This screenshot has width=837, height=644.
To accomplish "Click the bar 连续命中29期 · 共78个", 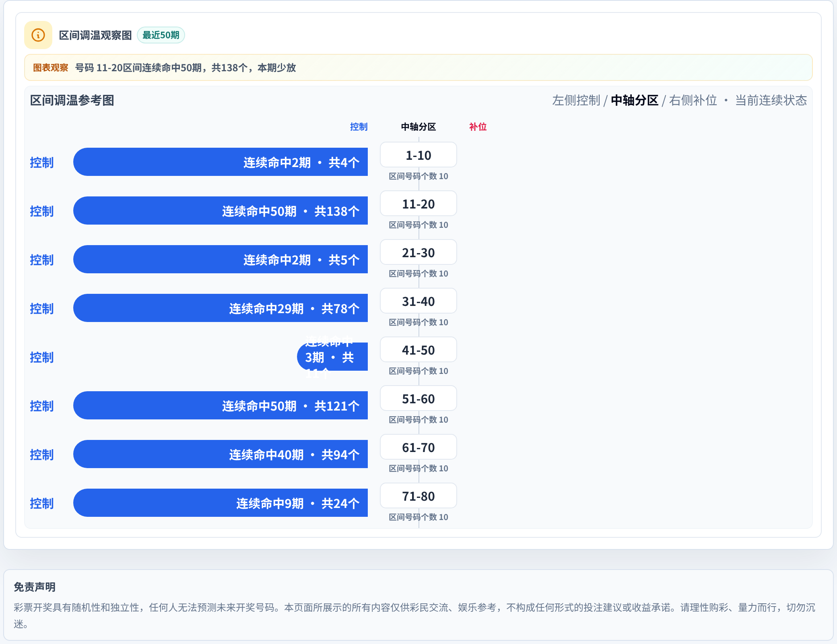I will (x=221, y=308).
